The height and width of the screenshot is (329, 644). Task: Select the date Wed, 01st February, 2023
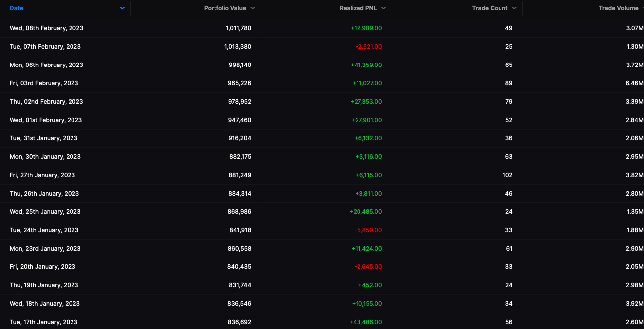tap(46, 120)
